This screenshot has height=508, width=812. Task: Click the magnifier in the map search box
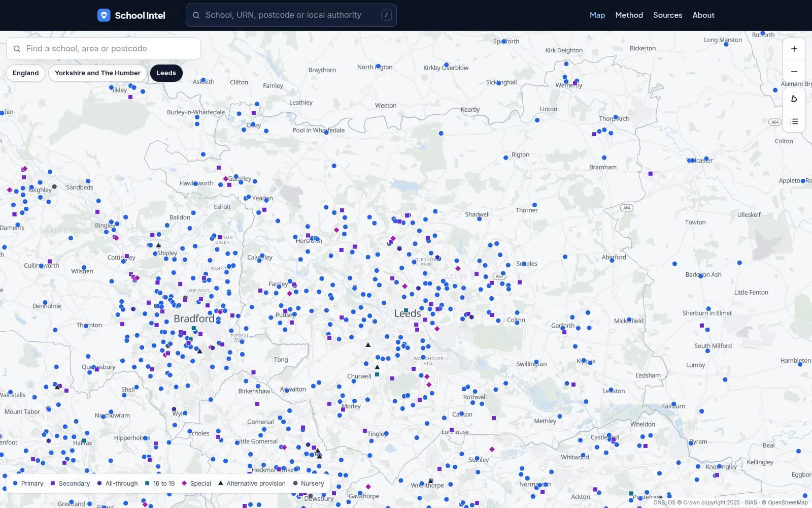click(17, 49)
